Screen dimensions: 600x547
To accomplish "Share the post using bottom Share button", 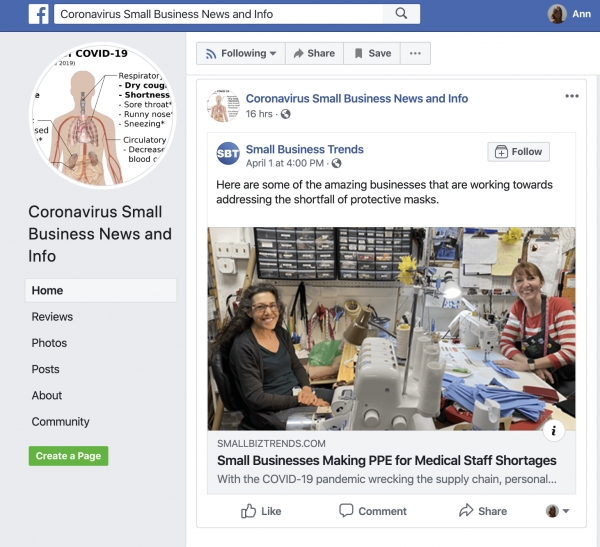I will (x=483, y=511).
